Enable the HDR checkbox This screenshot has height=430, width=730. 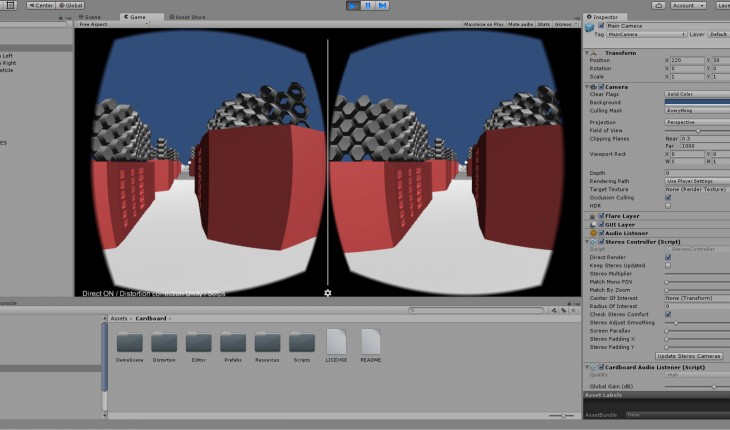tap(668, 205)
